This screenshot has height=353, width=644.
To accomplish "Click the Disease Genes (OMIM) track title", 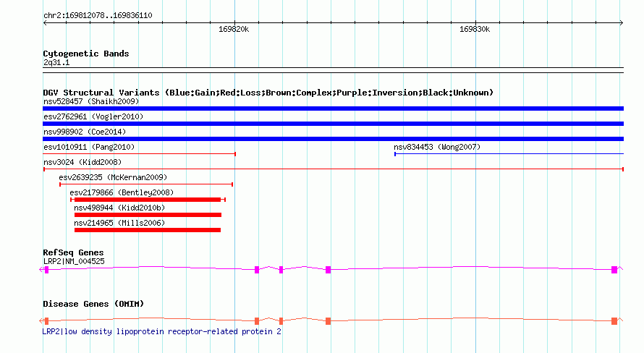I will pos(93,304).
